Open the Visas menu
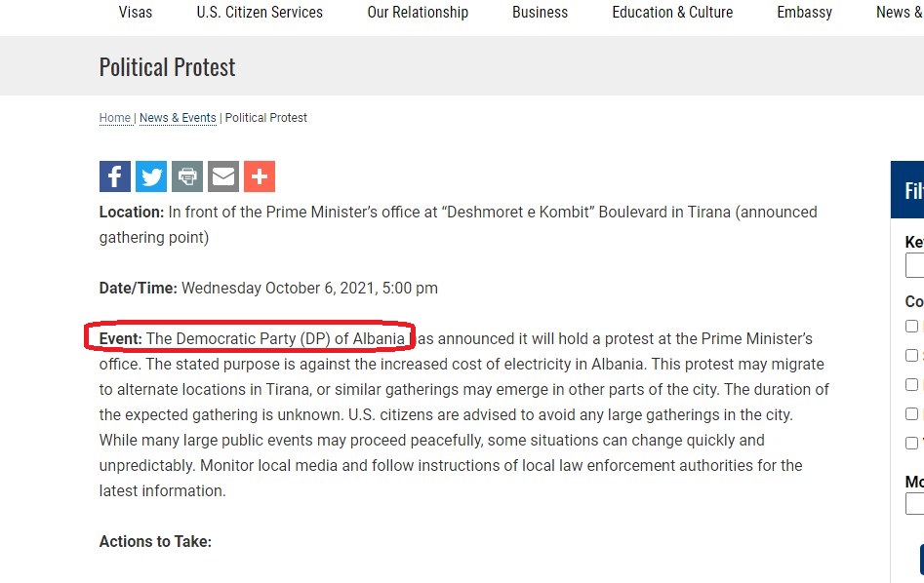The image size is (924, 583). (x=136, y=13)
